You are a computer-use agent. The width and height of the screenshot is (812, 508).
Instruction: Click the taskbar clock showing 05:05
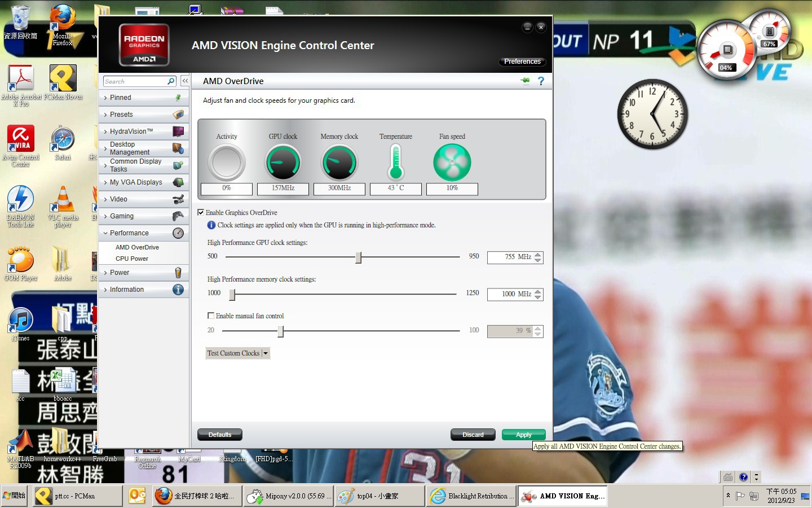click(x=781, y=496)
